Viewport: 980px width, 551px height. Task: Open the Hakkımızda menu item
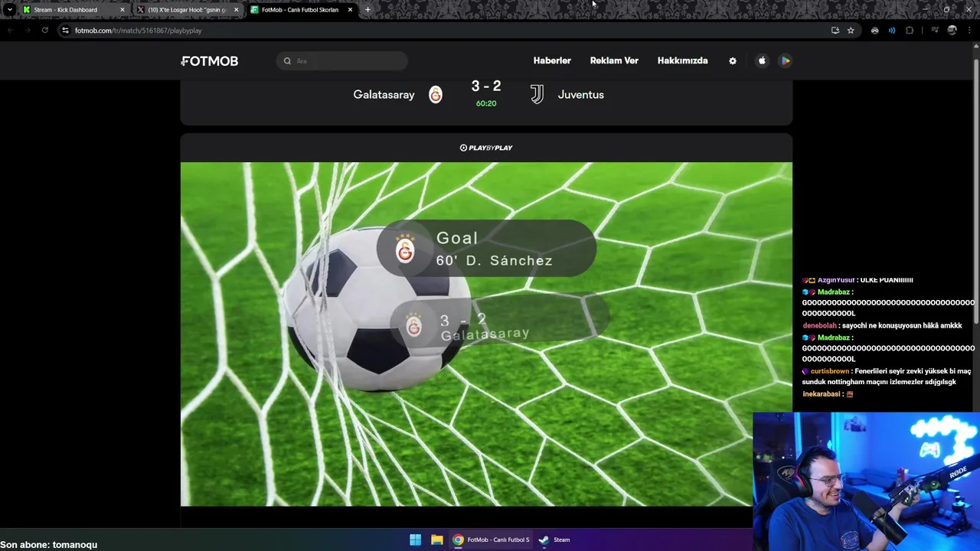click(x=682, y=60)
